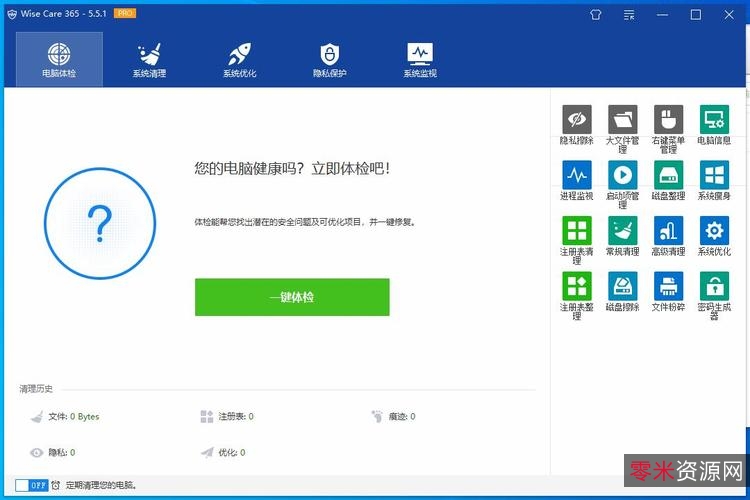
Task: Click the checkup description sentence text
Action: click(x=305, y=222)
